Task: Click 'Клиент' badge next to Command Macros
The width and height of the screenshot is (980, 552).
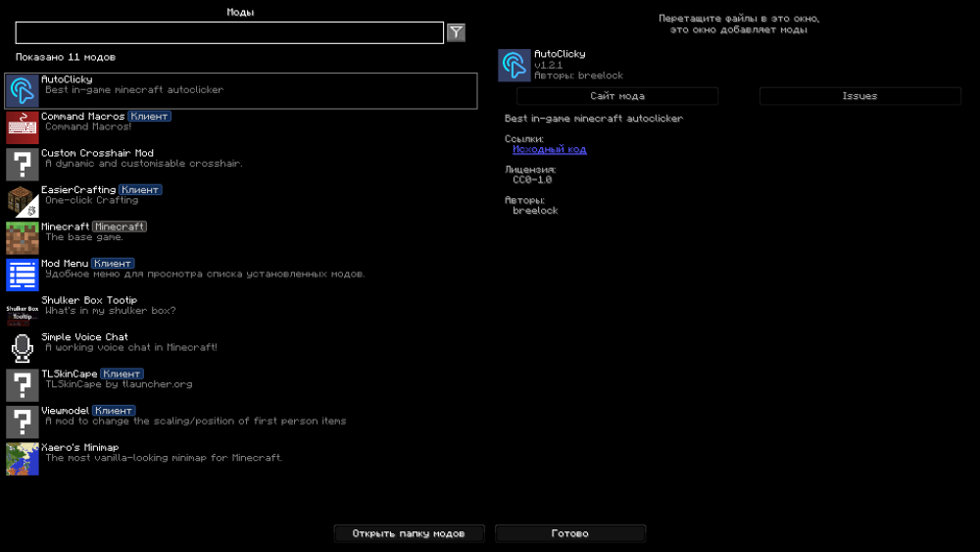Action: [149, 117]
